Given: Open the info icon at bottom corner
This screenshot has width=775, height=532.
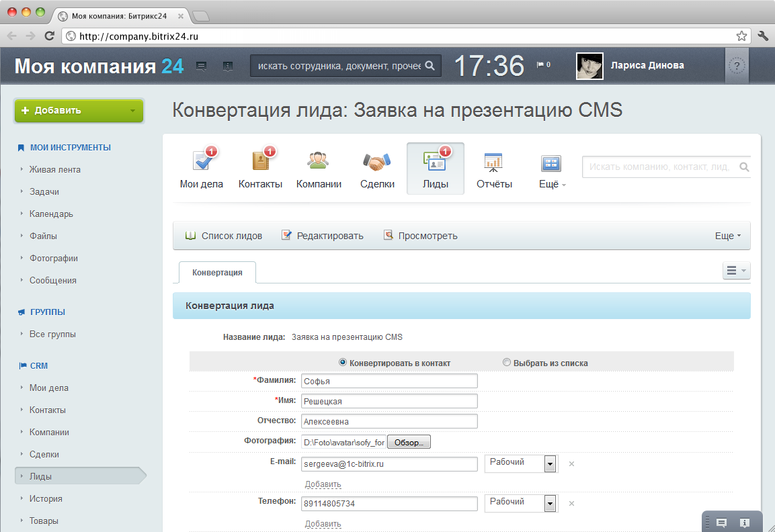Looking at the screenshot, I should 745,523.
